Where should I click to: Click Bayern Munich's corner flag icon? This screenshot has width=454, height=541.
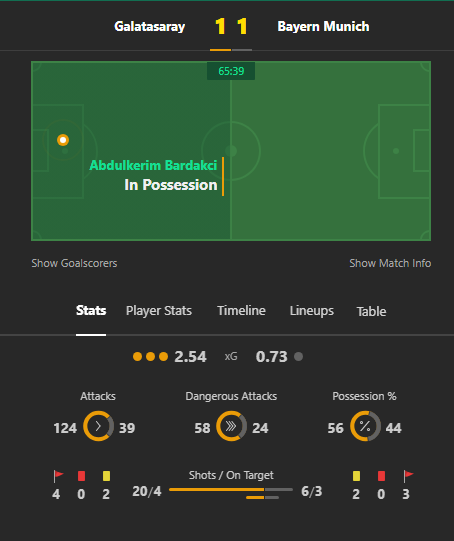(408, 476)
